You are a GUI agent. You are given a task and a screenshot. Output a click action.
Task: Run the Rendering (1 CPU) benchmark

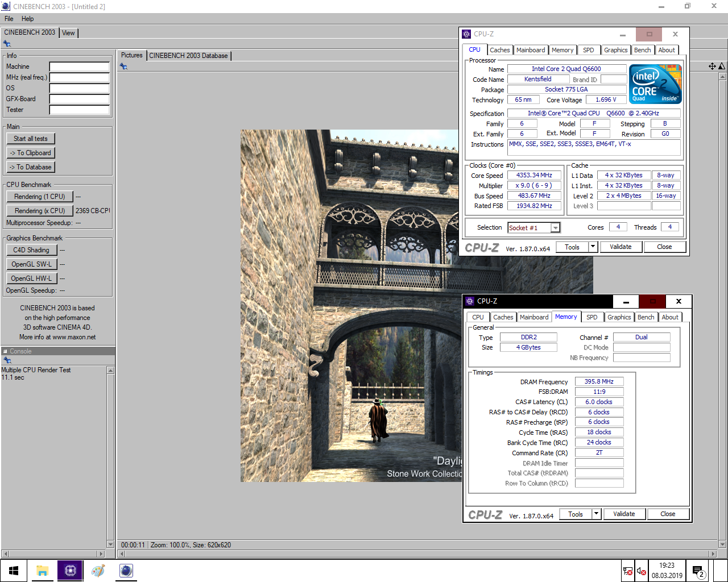[40, 197]
